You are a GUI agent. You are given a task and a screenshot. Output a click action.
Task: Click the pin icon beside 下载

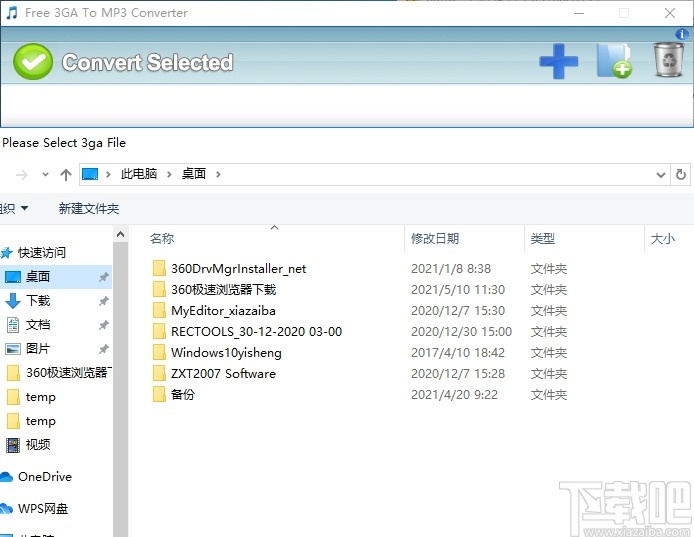(x=104, y=301)
